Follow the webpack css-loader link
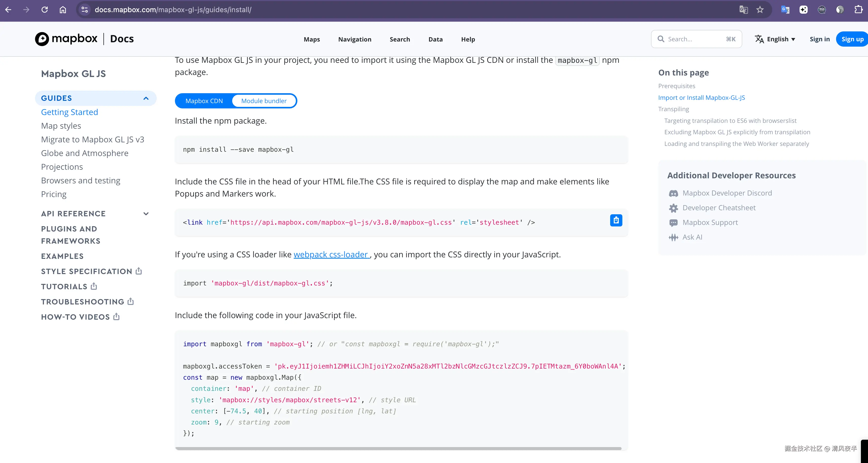 (x=331, y=255)
